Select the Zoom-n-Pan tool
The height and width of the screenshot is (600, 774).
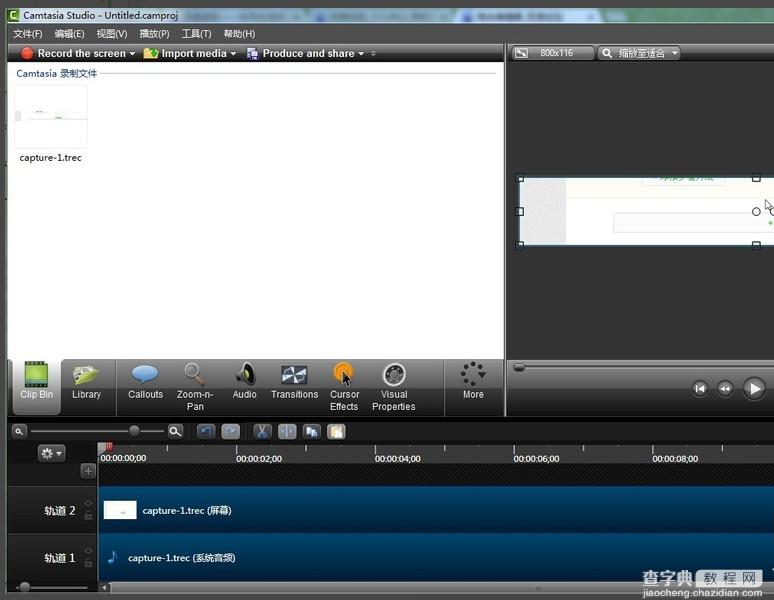(x=194, y=386)
